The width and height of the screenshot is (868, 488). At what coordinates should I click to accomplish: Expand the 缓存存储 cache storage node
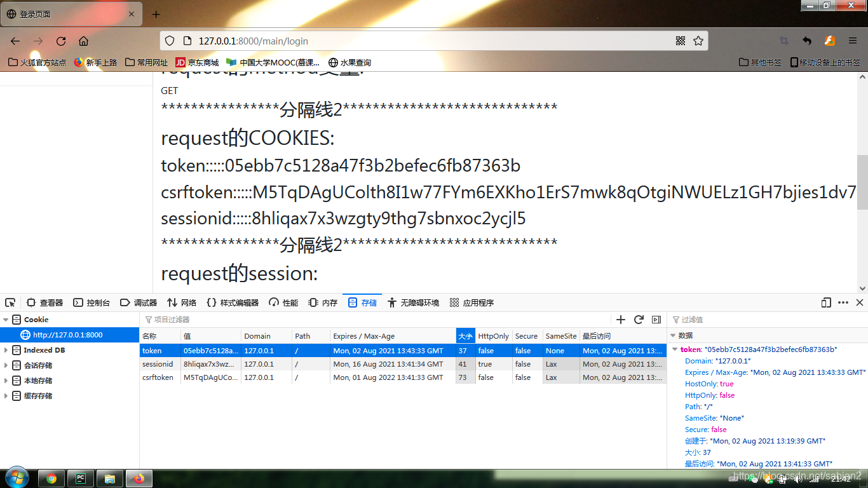click(6, 396)
